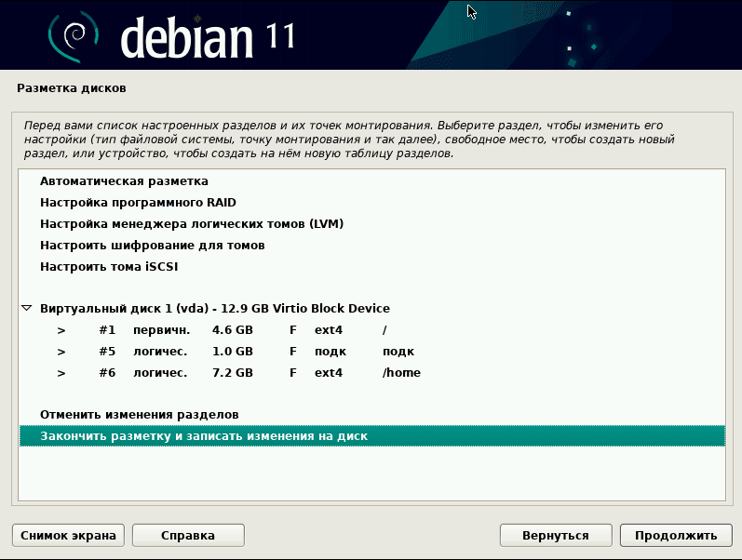The width and height of the screenshot is (742, 560).
Task: Select Настроить тома iSCSI entry
Action: (x=372, y=266)
